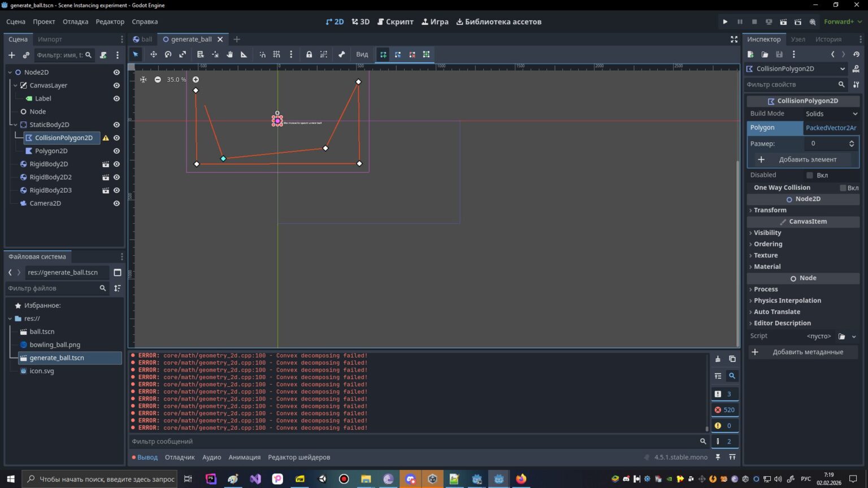Clear output log with the broom icon
868x488 pixels.
[718, 359]
